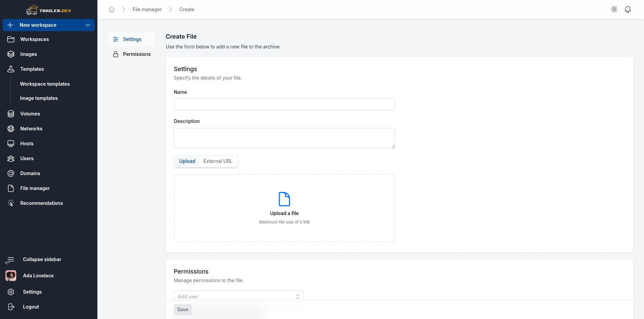Click the plus icon on New workspace

coord(10,25)
